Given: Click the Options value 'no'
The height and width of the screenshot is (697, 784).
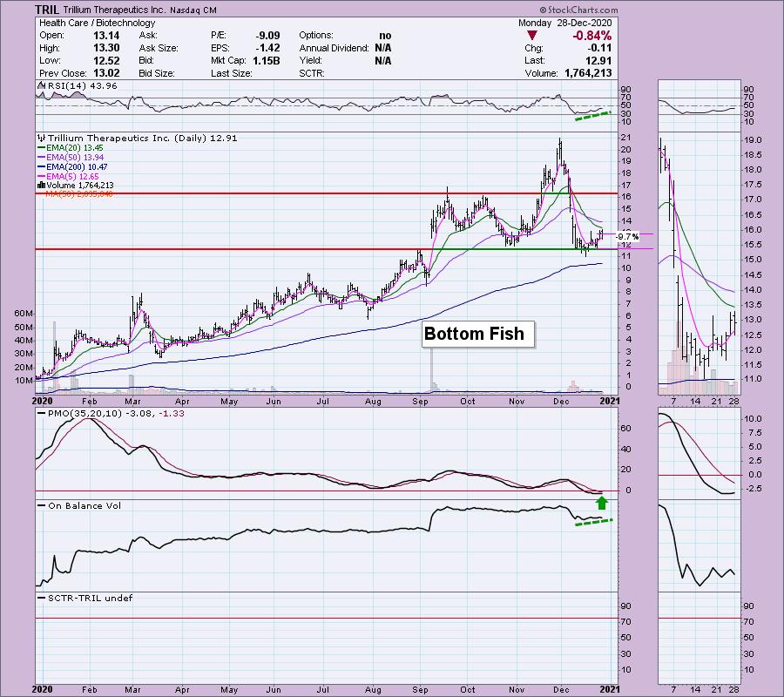Looking at the screenshot, I should pos(385,36).
